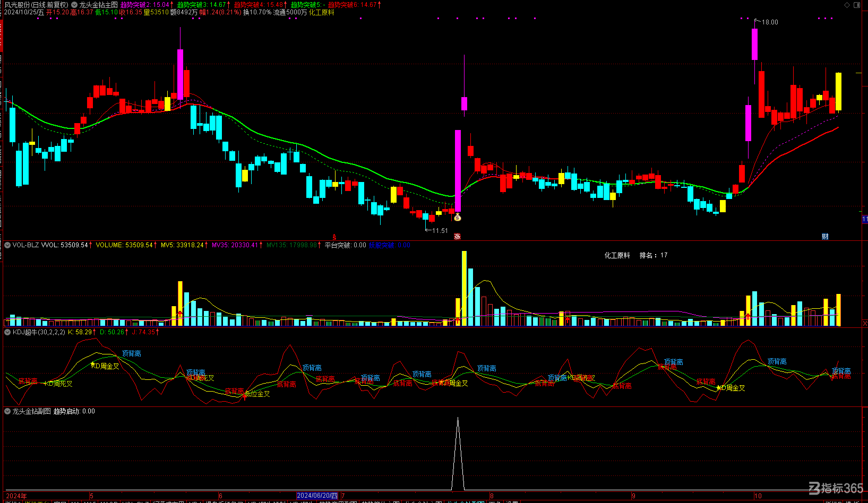Jump to month 8 on the time axis

(x=492, y=496)
